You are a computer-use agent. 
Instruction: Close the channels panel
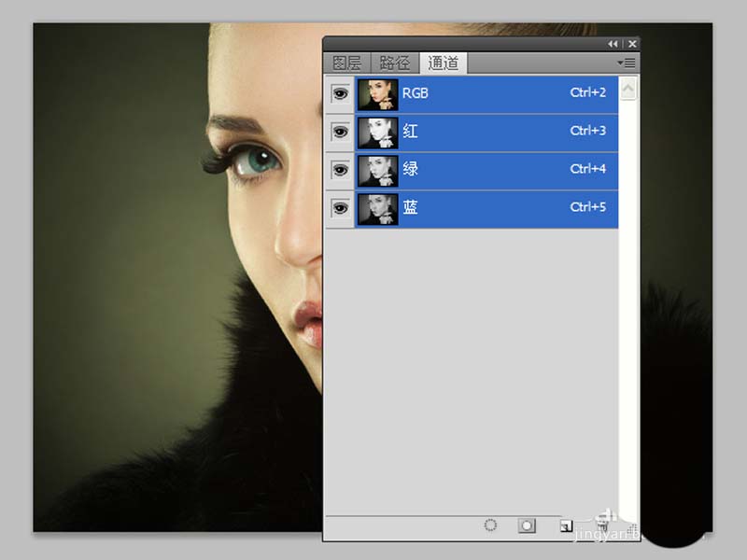point(632,44)
